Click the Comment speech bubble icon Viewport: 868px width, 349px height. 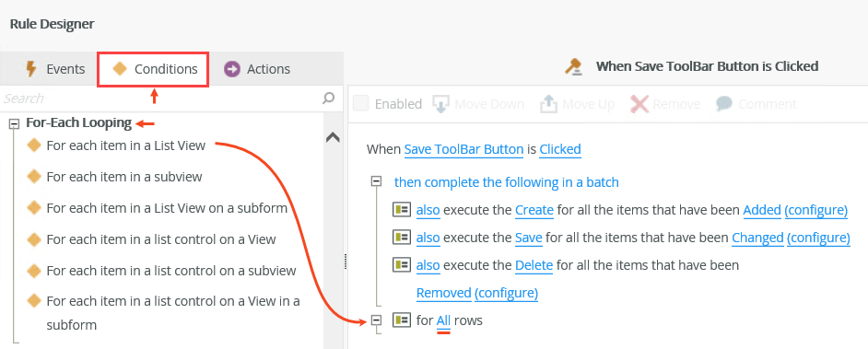724,104
